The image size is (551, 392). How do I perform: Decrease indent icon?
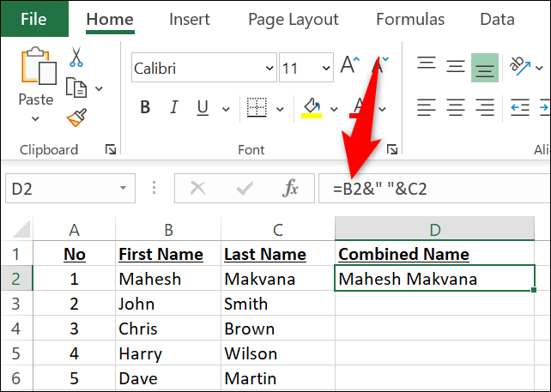(520, 107)
